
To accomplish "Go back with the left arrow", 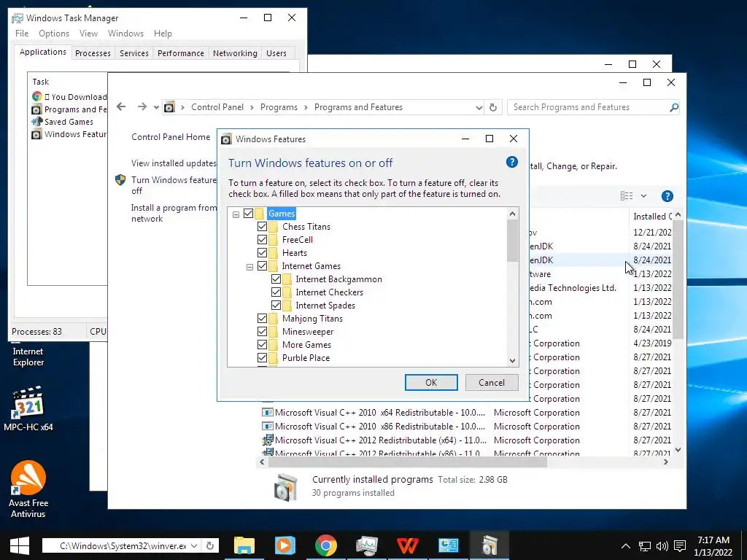I will 121,106.
